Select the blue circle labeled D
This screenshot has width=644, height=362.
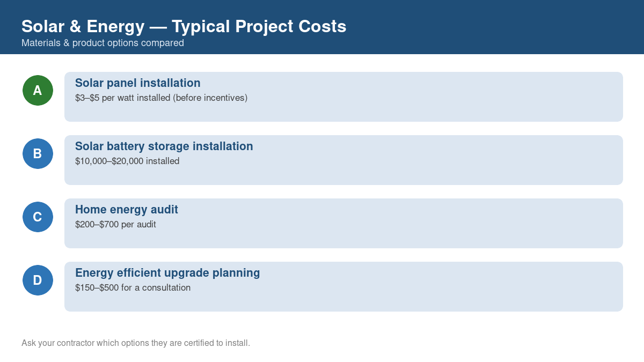click(38, 280)
